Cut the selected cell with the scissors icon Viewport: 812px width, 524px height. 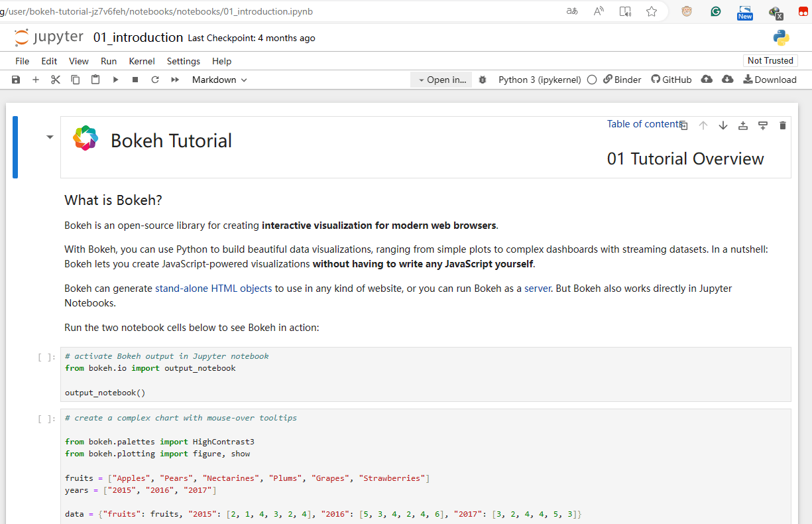click(56, 80)
